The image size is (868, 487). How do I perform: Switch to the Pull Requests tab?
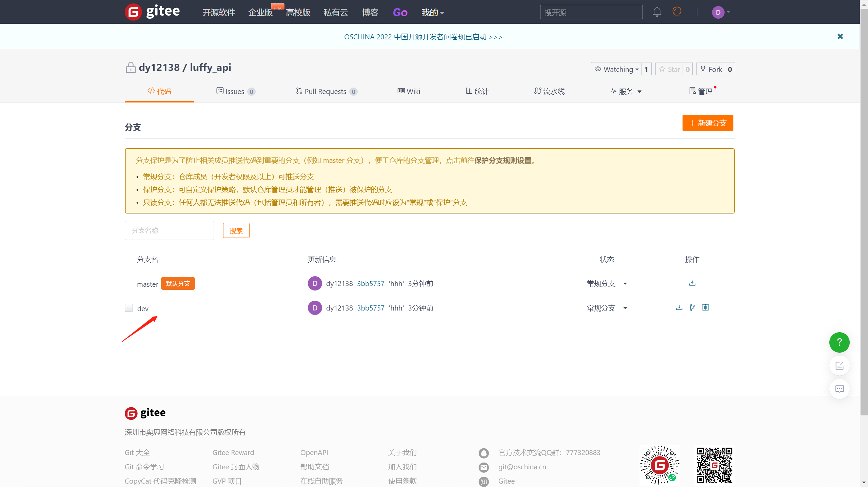(x=326, y=91)
